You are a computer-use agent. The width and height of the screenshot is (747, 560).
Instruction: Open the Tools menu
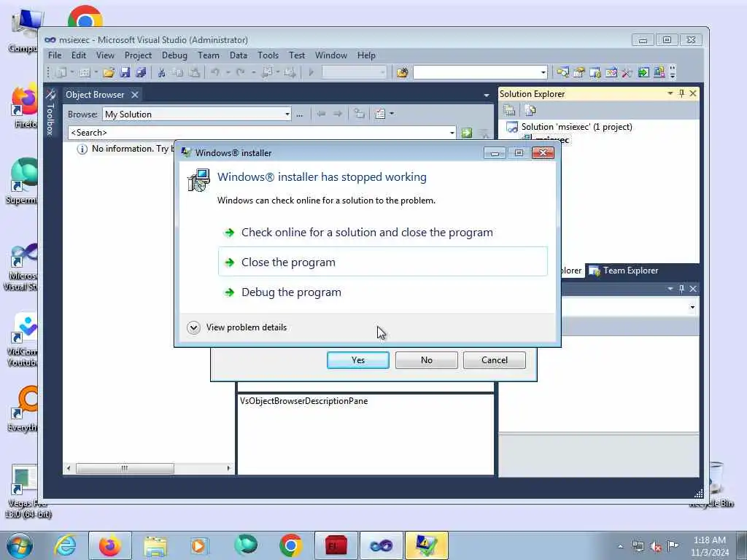click(x=268, y=55)
